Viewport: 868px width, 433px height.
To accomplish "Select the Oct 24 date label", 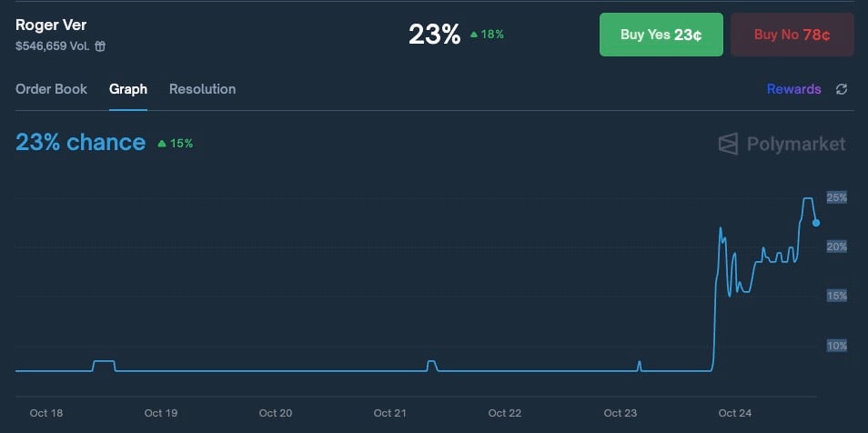I will pyautogui.click(x=734, y=413).
